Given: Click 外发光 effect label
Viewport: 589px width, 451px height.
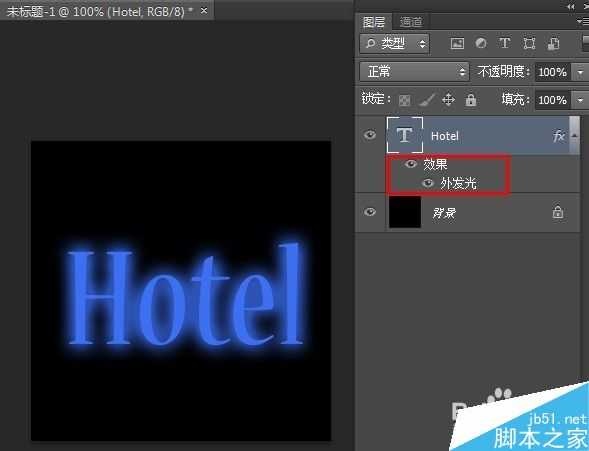Looking at the screenshot, I should point(459,183).
